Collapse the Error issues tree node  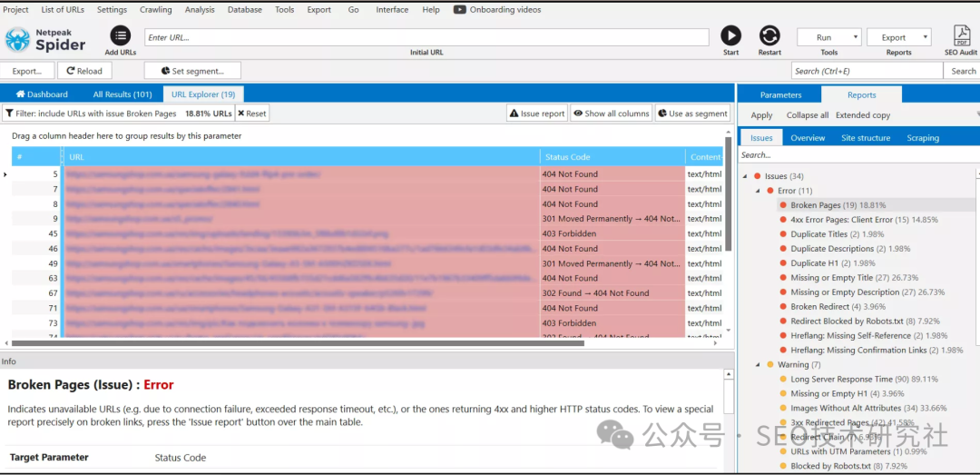coord(759,191)
